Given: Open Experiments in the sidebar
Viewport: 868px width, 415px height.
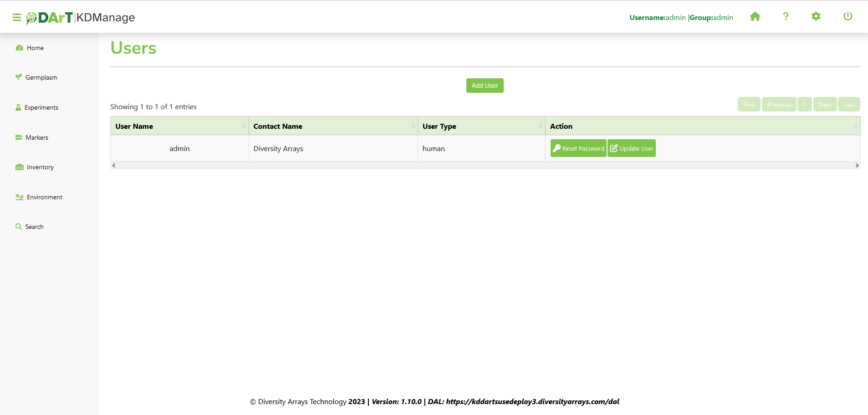Looking at the screenshot, I should [41, 108].
